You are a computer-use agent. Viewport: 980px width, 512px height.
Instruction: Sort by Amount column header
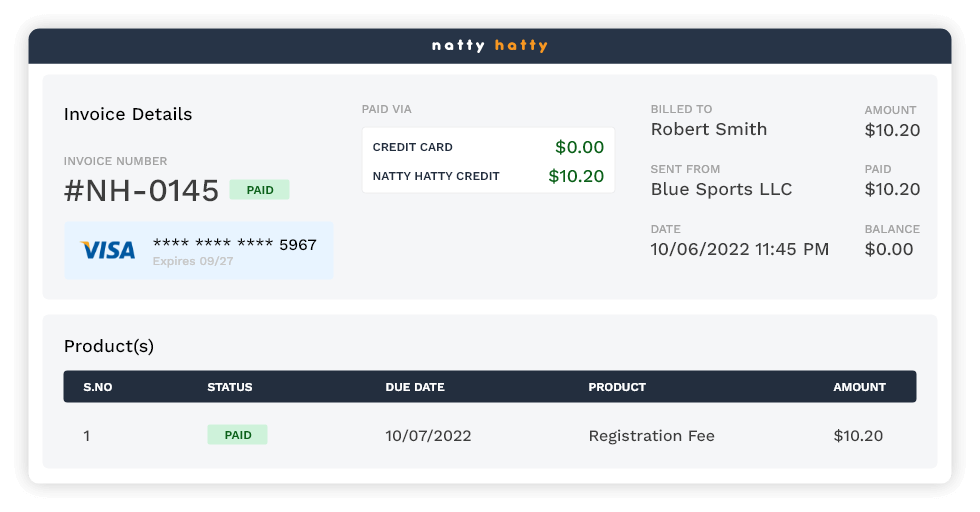[x=859, y=387]
